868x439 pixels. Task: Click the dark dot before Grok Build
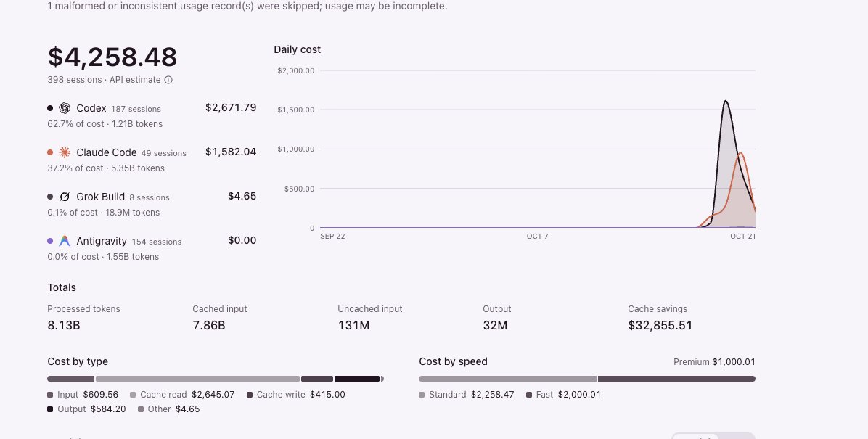point(50,197)
